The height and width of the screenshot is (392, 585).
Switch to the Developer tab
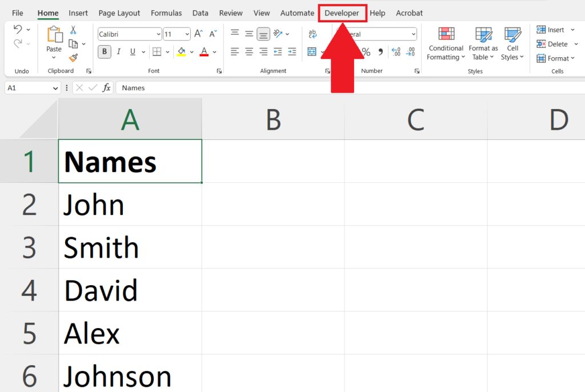click(x=342, y=13)
